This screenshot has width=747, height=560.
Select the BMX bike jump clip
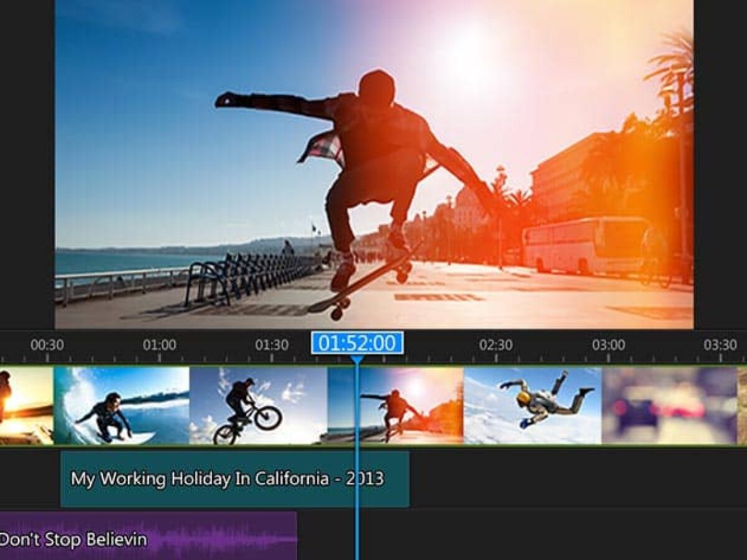[258, 406]
